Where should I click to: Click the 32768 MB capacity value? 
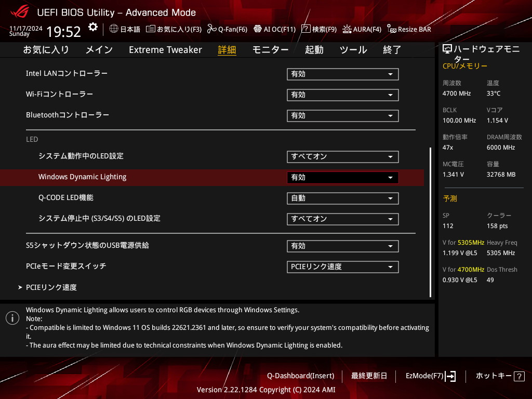501,175
